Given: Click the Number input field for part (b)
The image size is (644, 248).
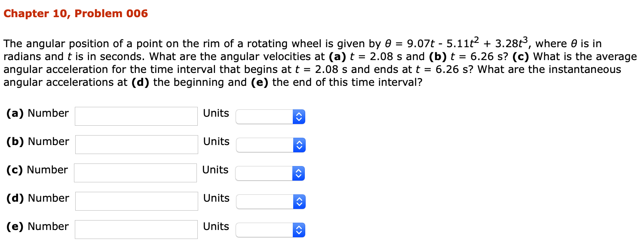Looking at the screenshot, I should 136,145.
